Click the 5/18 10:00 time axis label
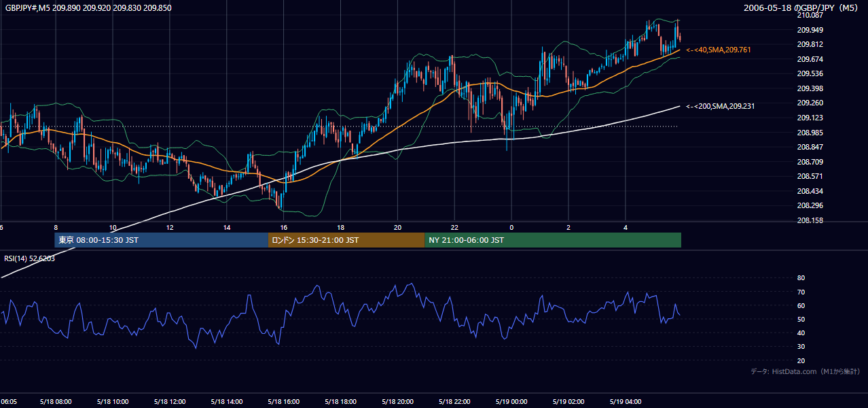This screenshot has width=868, height=408. pos(113,401)
